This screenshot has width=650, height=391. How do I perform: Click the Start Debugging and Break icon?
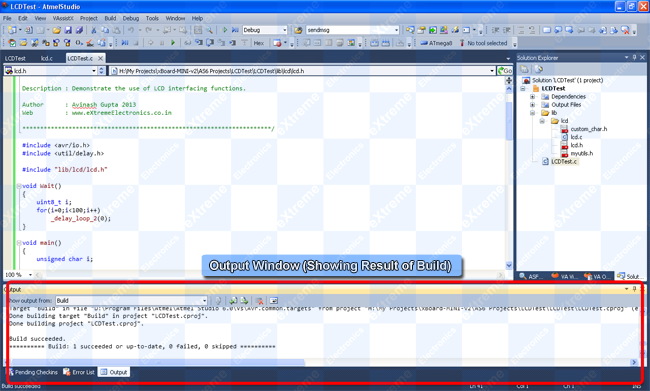(x=235, y=30)
